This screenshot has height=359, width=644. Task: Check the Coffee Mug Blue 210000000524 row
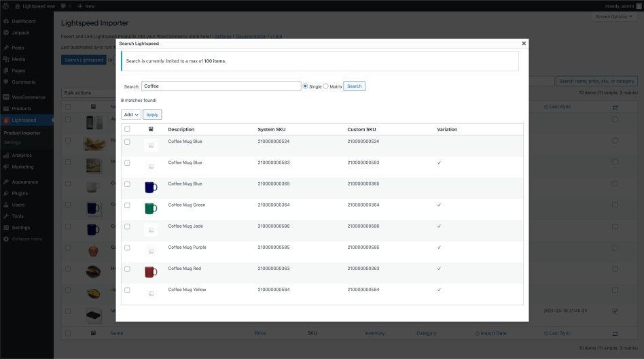click(x=127, y=142)
